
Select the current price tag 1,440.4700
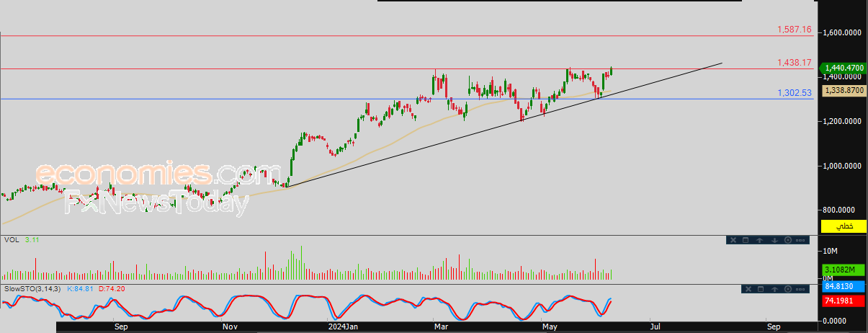(x=844, y=68)
